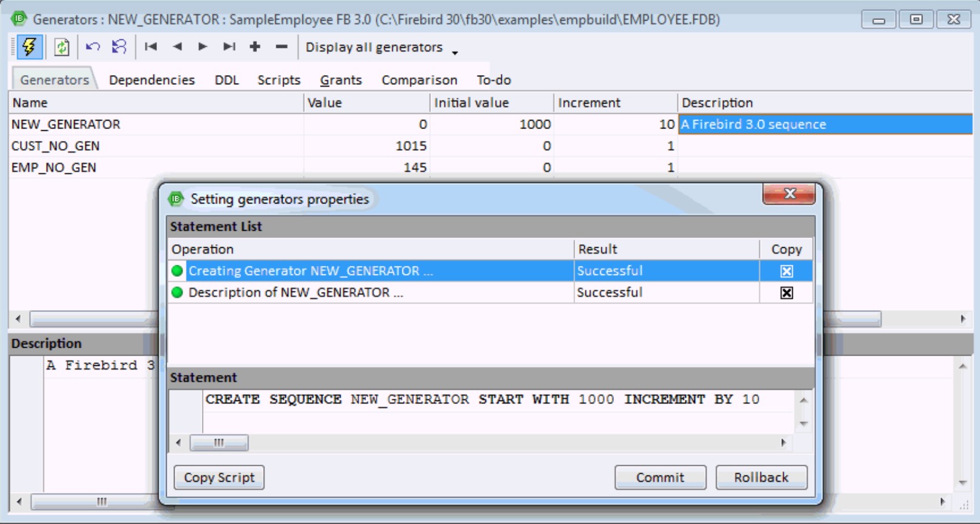Viewport: 980px width, 524px height.
Task: Toggle Copy checkbox for Description row
Action: click(x=786, y=293)
